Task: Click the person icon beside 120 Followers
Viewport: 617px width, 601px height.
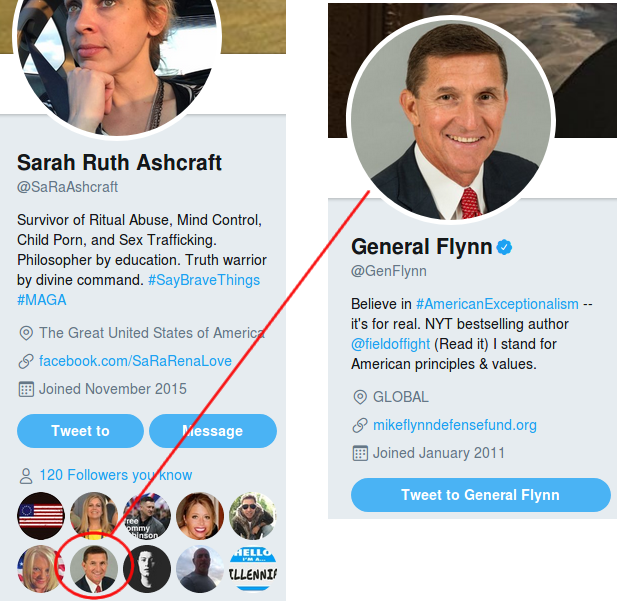Action: point(26,475)
